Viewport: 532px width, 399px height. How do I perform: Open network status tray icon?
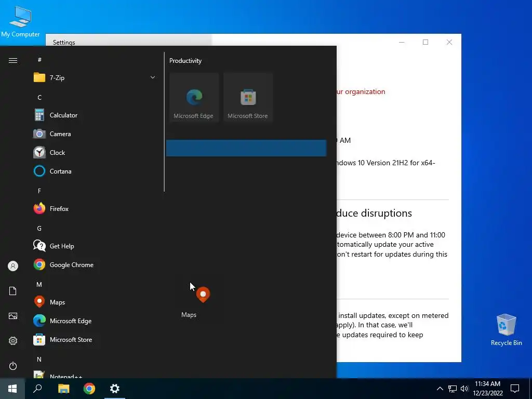click(x=453, y=389)
